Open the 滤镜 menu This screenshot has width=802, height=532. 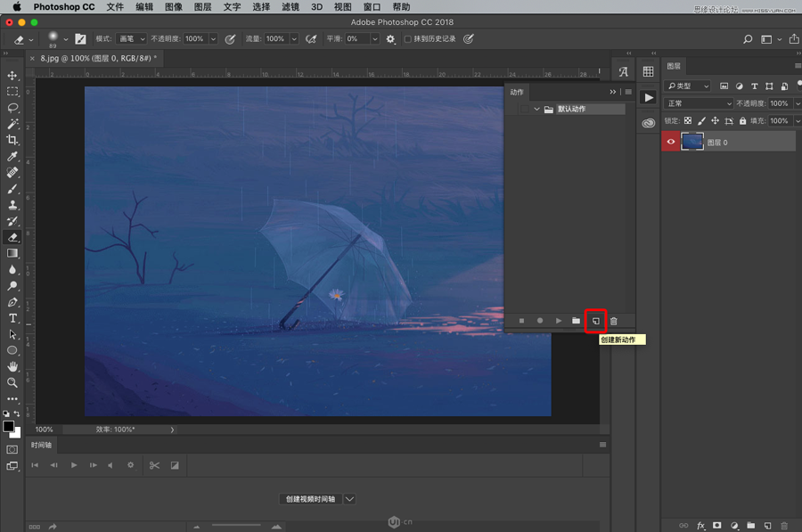point(290,7)
